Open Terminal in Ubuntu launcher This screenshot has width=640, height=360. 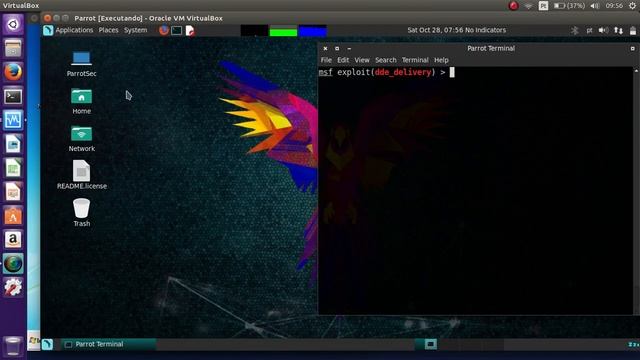point(13,96)
